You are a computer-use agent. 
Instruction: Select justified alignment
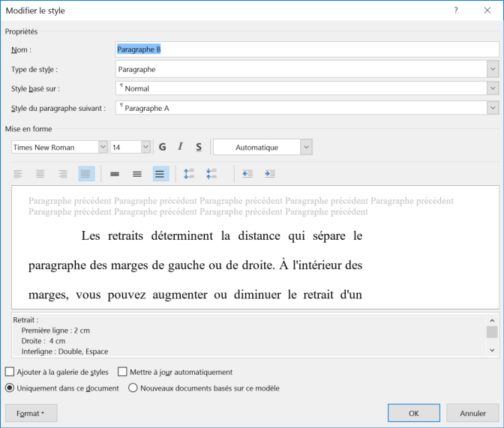(86, 174)
